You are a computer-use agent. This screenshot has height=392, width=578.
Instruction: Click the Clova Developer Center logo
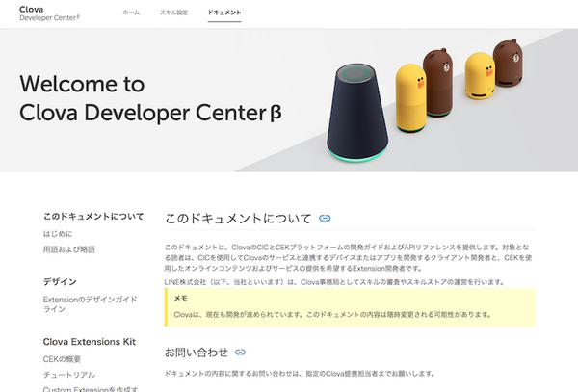pyautogui.click(x=46, y=13)
